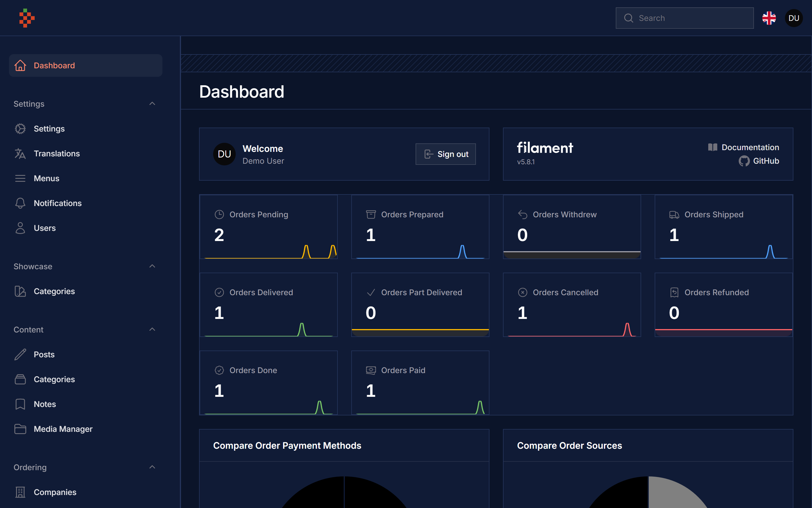Open the language flag switcher
The width and height of the screenshot is (812, 508).
click(769, 18)
